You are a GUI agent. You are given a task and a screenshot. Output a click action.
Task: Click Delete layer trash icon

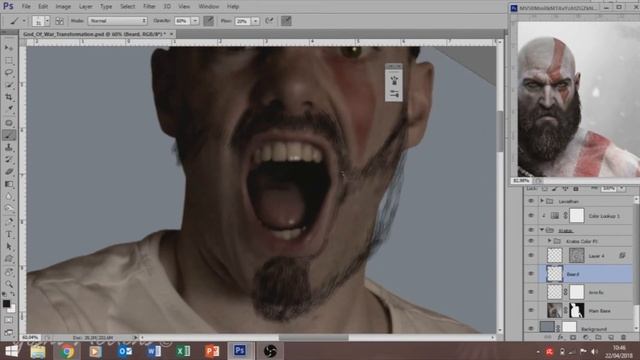[x=623, y=338]
